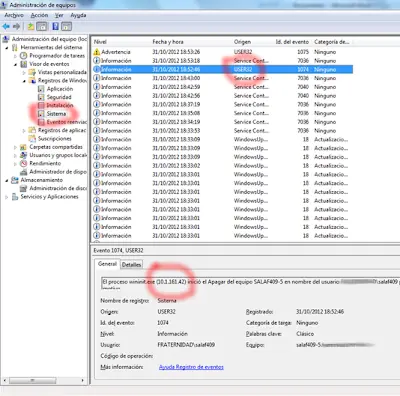Click the Seguridad log icon

41,97
